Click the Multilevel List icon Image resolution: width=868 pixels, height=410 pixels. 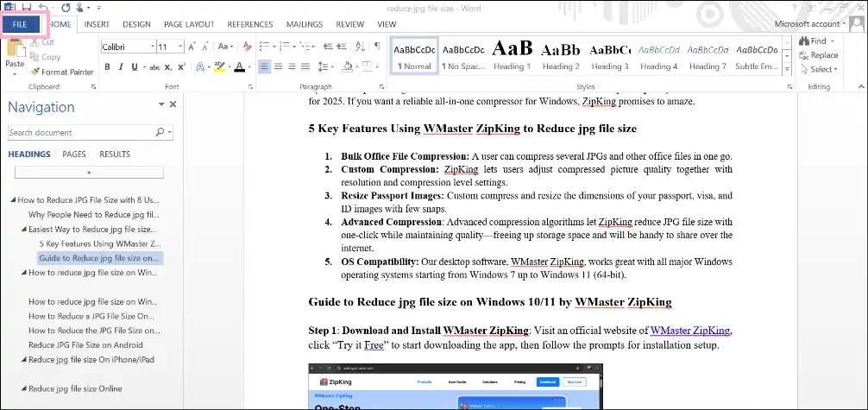tap(305, 47)
